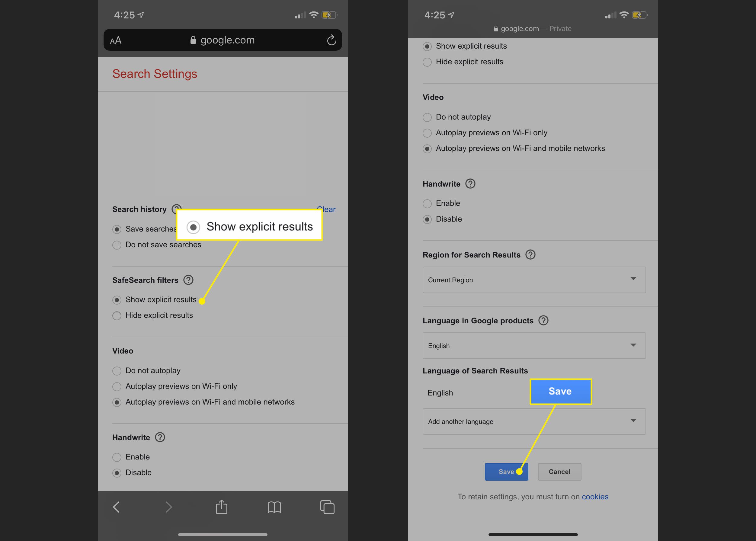Screen dimensions: 756x541
Task: Tap the bookmarks icon
Action: 274,507
